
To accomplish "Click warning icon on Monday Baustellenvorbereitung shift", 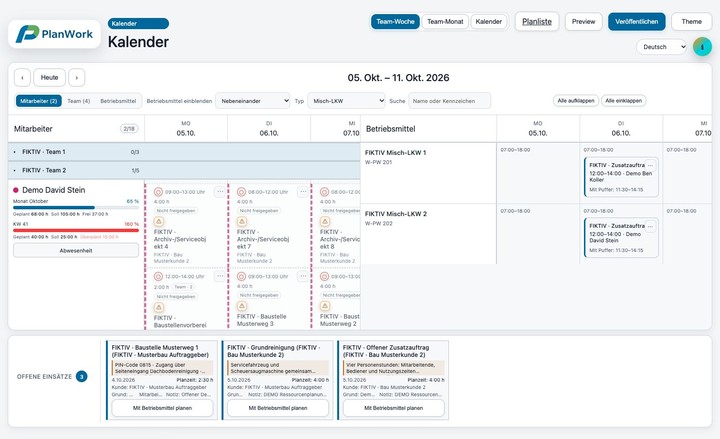I will click(159, 307).
